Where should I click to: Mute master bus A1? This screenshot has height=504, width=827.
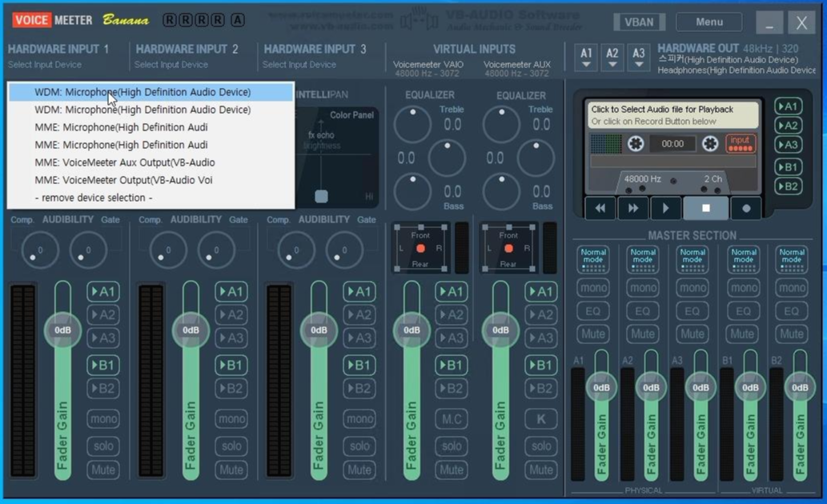pos(592,334)
